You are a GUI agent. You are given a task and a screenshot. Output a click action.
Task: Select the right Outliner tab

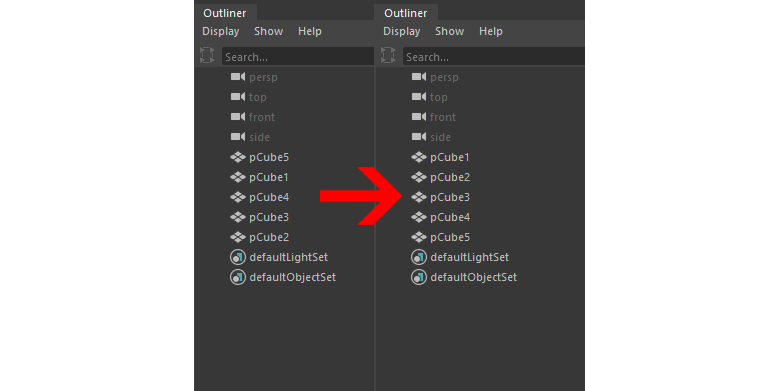click(x=405, y=13)
